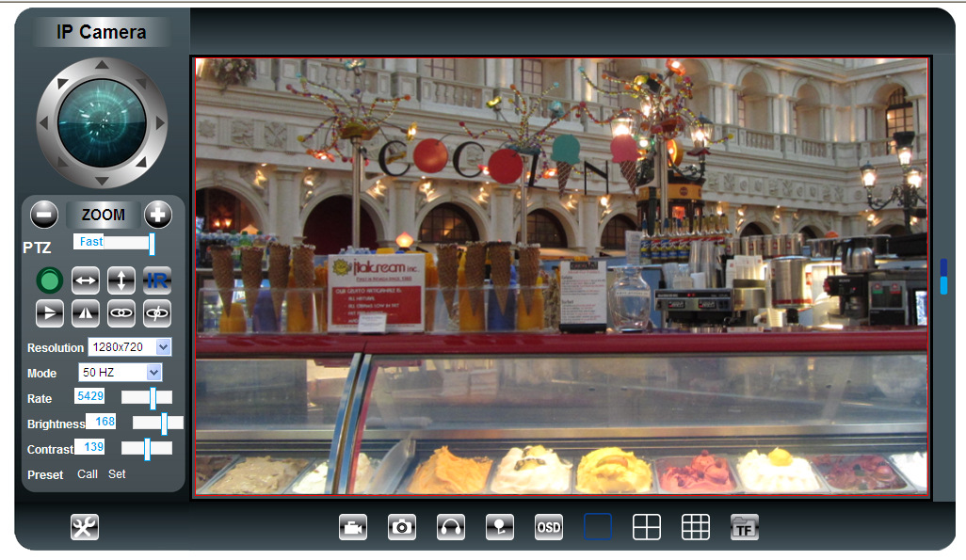
Task: Click the zoom in plus button
Action: (x=157, y=215)
